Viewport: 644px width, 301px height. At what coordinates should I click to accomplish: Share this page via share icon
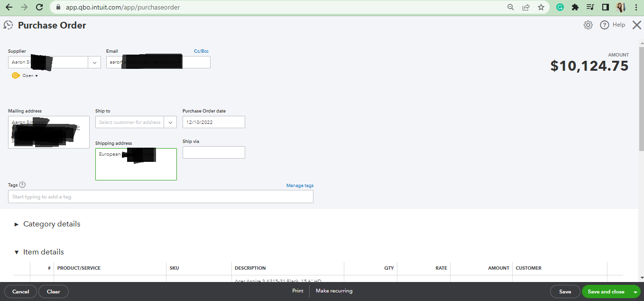click(526, 7)
